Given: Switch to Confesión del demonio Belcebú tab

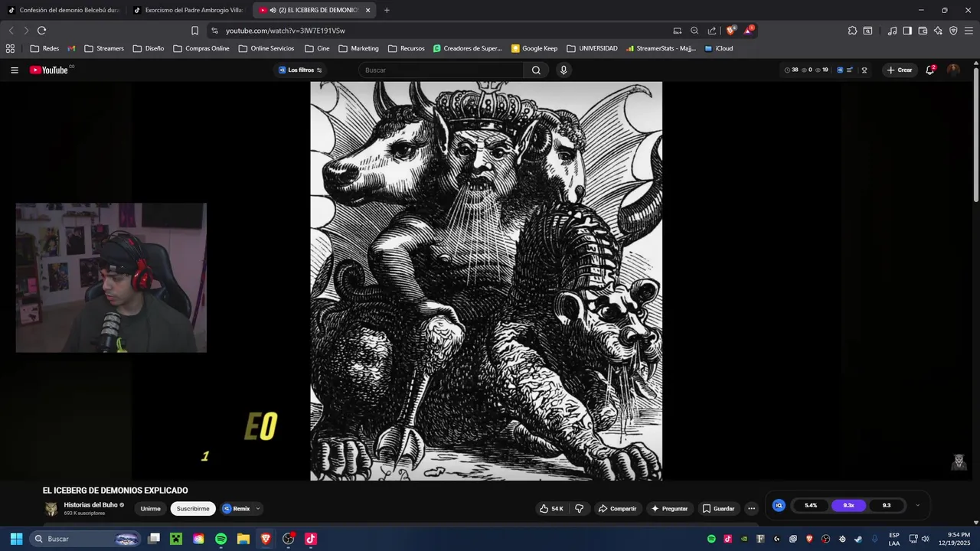Looking at the screenshot, I should (x=63, y=10).
